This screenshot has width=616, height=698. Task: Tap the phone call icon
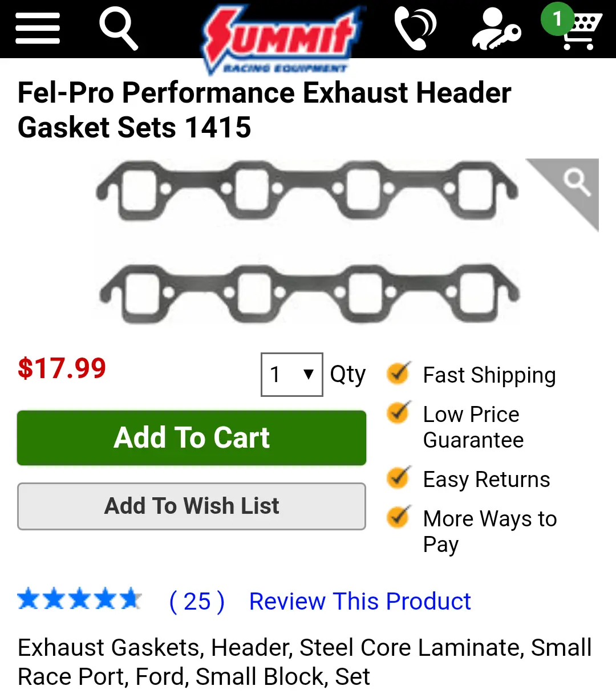point(415,27)
